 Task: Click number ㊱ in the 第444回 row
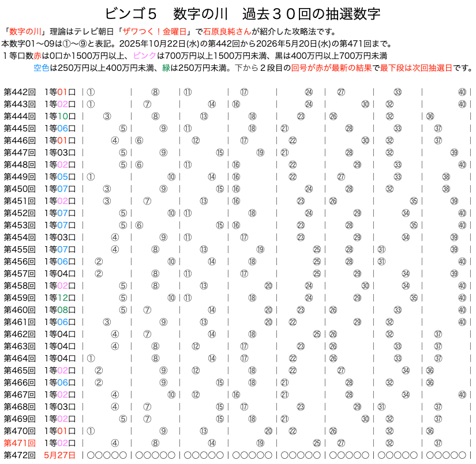(430, 116)
